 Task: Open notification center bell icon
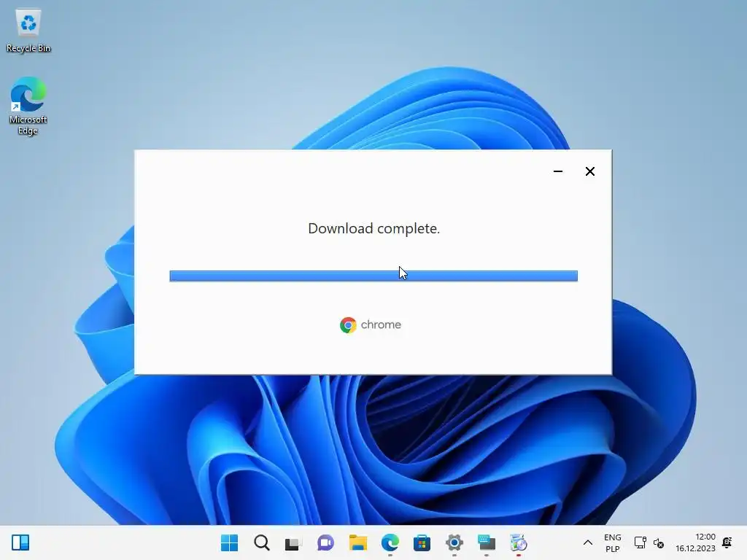coord(727,542)
